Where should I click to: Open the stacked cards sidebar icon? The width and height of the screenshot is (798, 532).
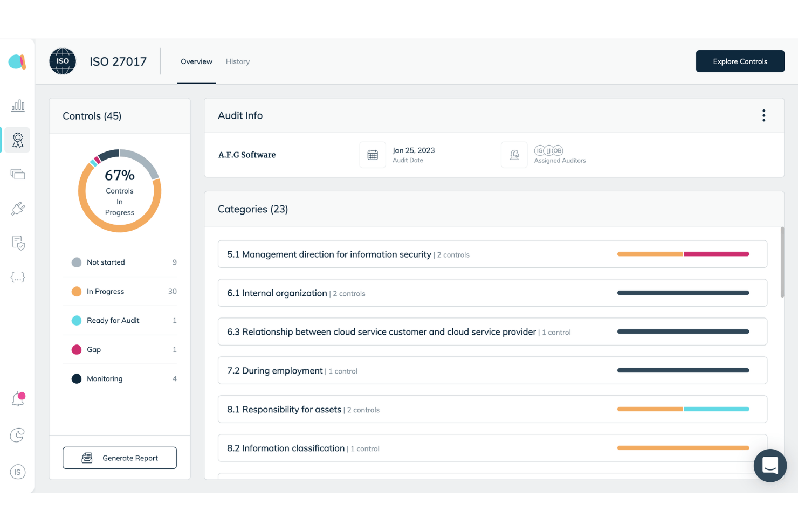tap(18, 174)
